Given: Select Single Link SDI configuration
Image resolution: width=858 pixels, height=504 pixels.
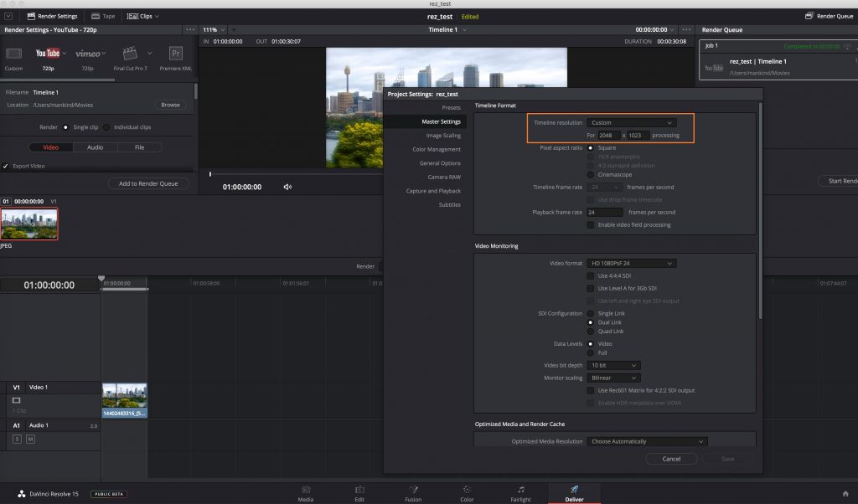Looking at the screenshot, I should (591, 314).
